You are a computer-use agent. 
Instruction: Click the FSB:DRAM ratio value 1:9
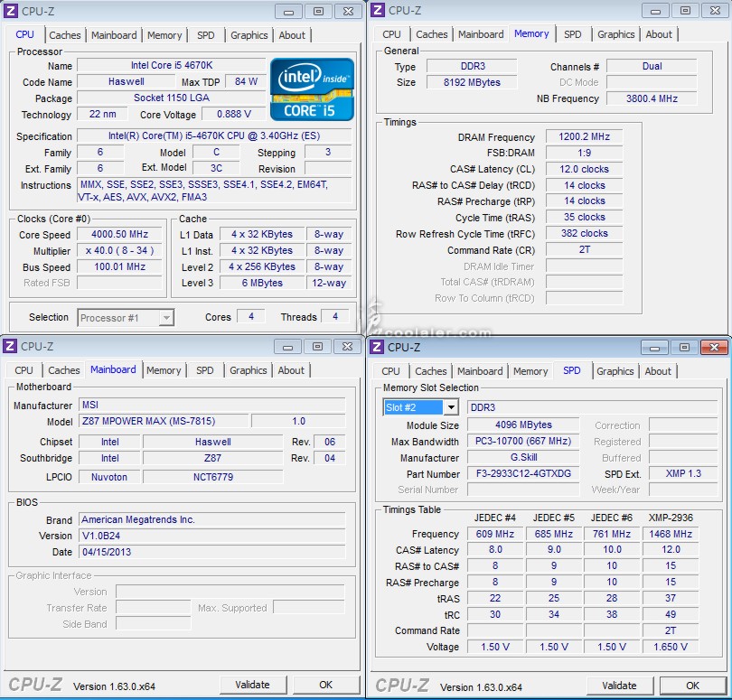pos(584,153)
